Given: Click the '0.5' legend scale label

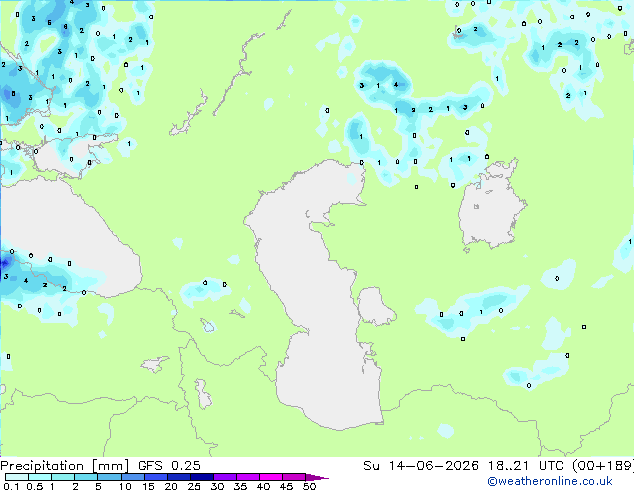Looking at the screenshot, I should tap(35, 486).
